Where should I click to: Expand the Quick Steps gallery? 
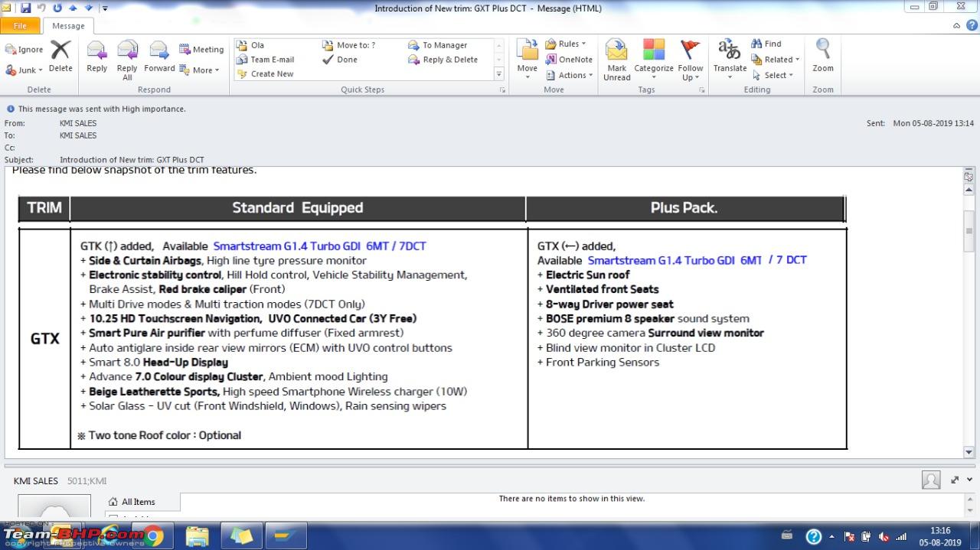click(x=499, y=74)
